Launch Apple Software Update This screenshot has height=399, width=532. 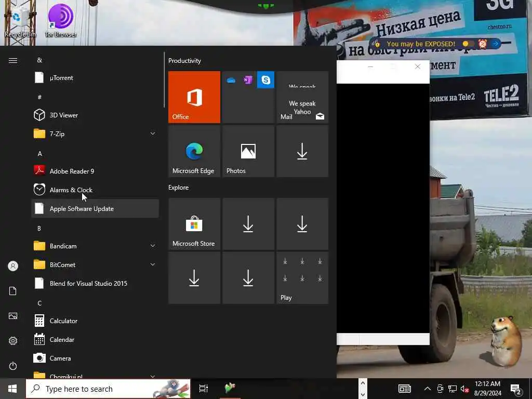pos(95,208)
